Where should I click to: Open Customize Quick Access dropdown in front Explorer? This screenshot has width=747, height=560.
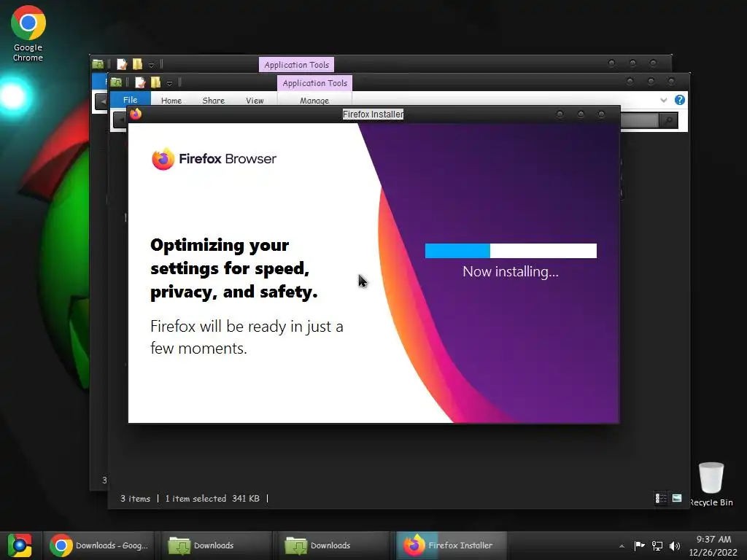click(x=169, y=83)
